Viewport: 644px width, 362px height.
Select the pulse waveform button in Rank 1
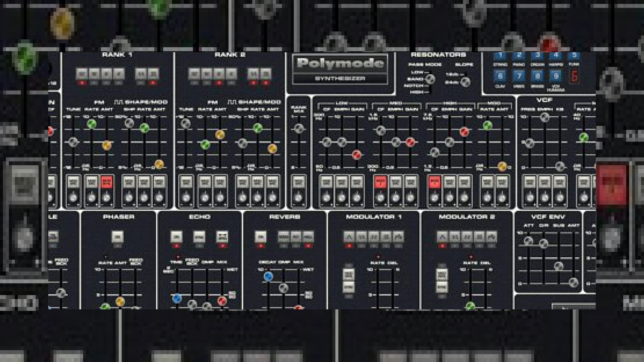(153, 73)
